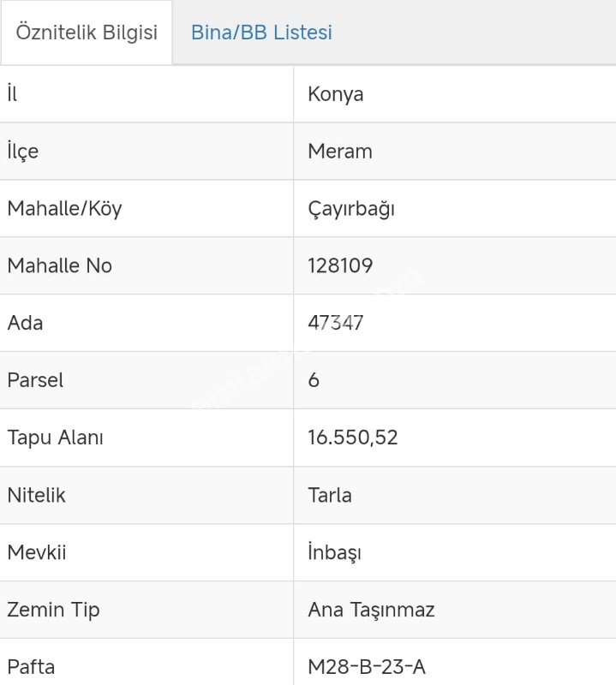This screenshot has width=616, height=685.
Task: Click the Mevkii value İnbaşı
Action: point(334,552)
